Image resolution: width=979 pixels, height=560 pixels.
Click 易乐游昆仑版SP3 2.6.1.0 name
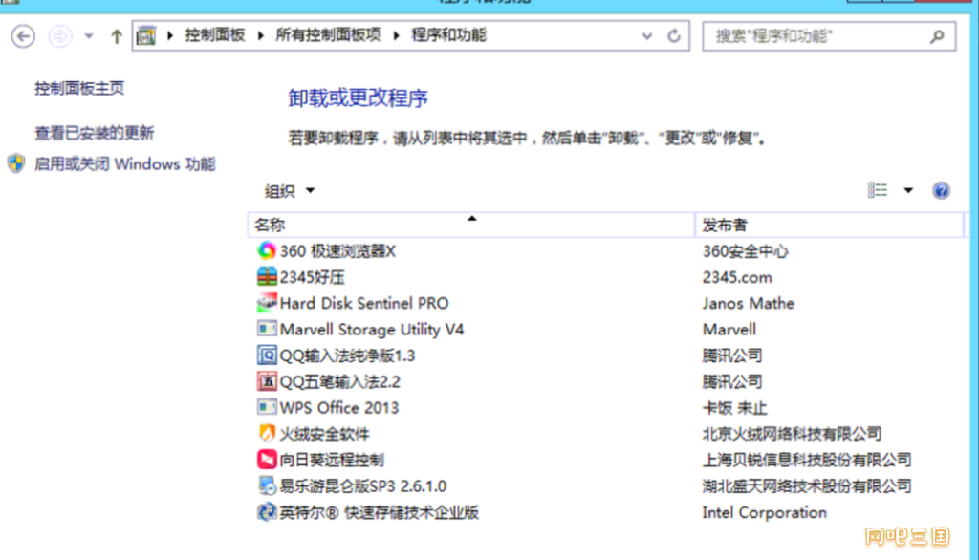362,485
